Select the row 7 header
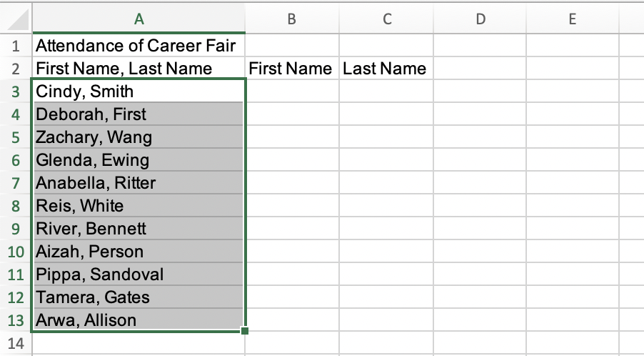 pyautogui.click(x=16, y=183)
